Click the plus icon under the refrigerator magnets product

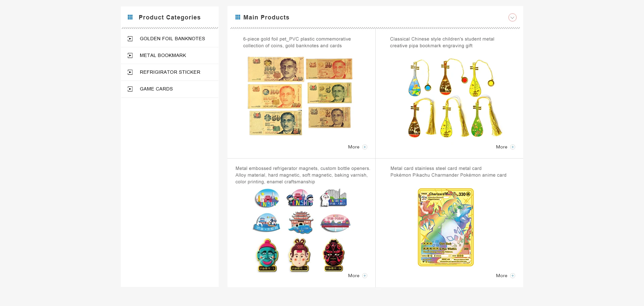365,276
